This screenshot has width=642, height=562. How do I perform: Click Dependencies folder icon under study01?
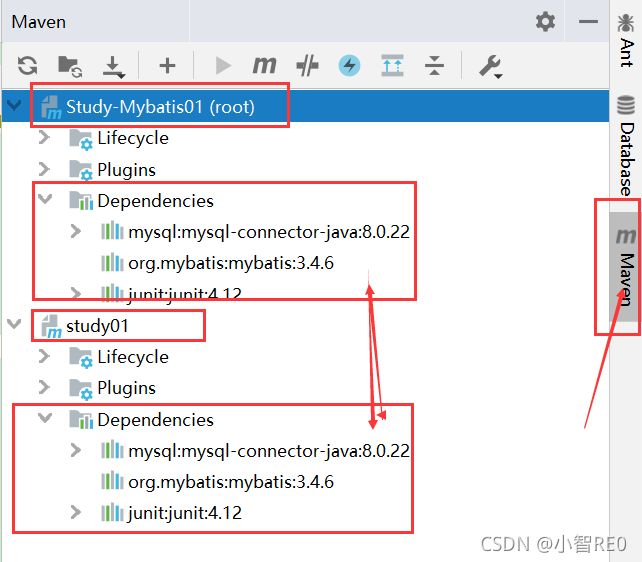point(81,419)
